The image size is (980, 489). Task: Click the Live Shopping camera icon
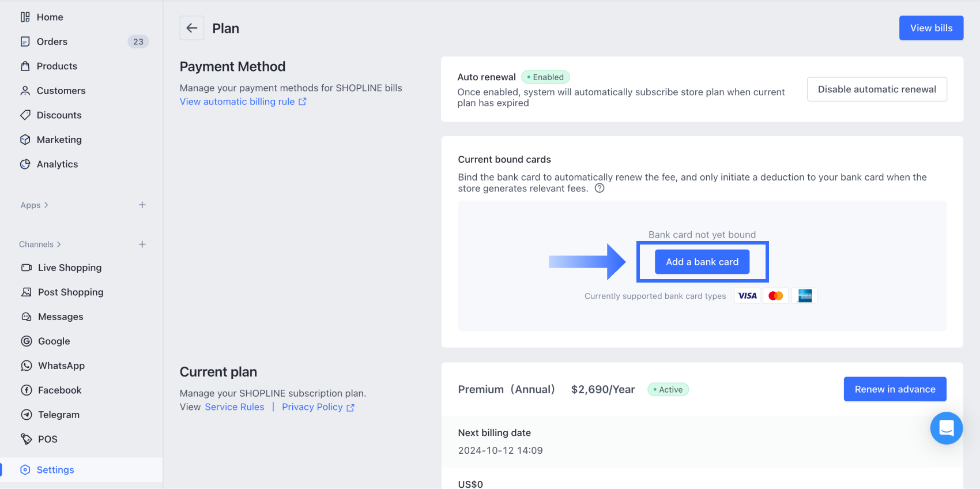coord(27,268)
